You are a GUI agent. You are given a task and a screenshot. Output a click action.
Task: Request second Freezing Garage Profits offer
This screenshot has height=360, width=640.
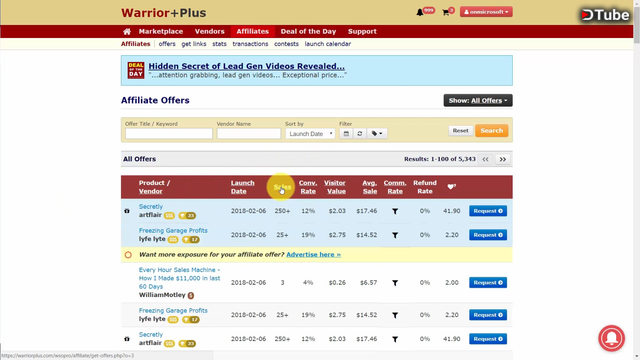point(488,315)
